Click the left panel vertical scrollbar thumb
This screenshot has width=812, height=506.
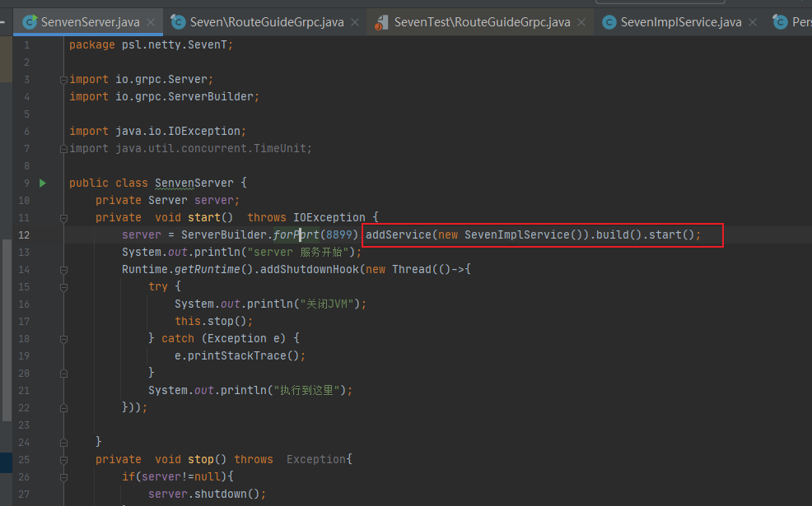7,330
